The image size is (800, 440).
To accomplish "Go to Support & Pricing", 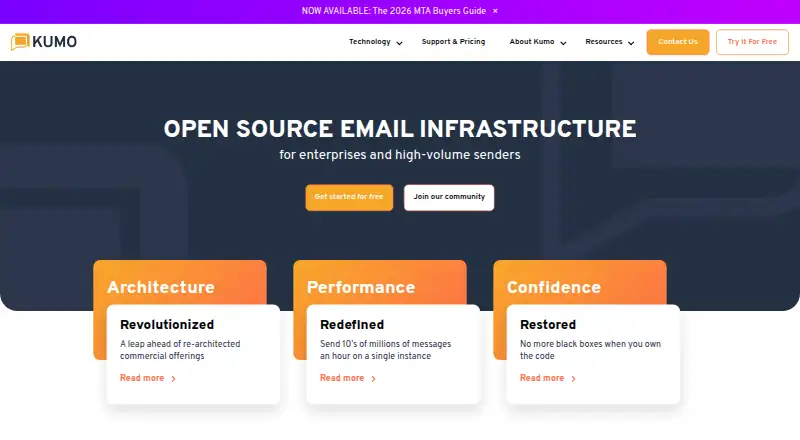I will [453, 41].
